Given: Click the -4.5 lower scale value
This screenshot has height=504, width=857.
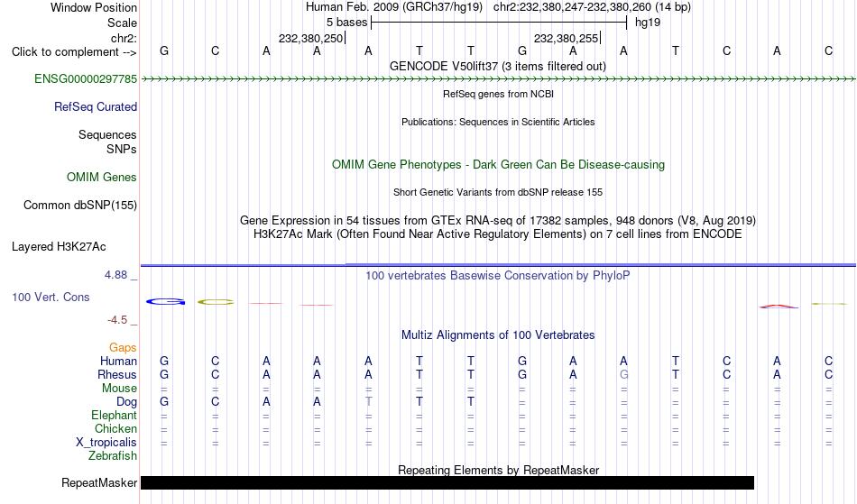Looking at the screenshot, I should click(x=117, y=320).
